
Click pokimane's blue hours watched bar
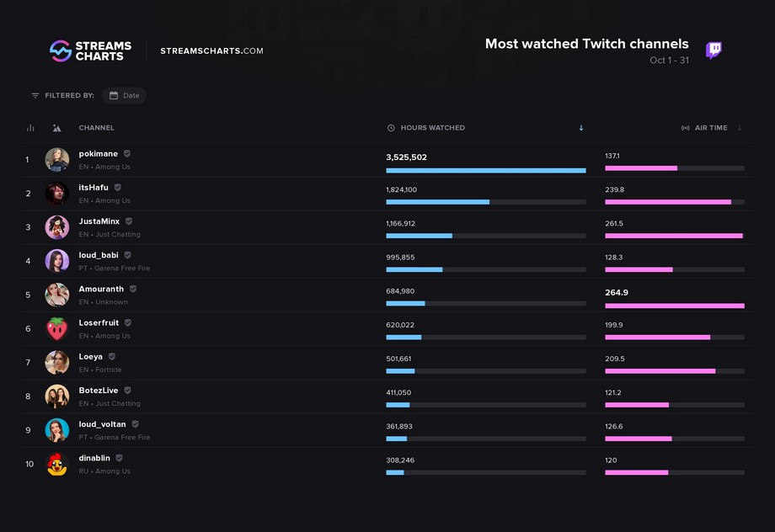tap(486, 170)
